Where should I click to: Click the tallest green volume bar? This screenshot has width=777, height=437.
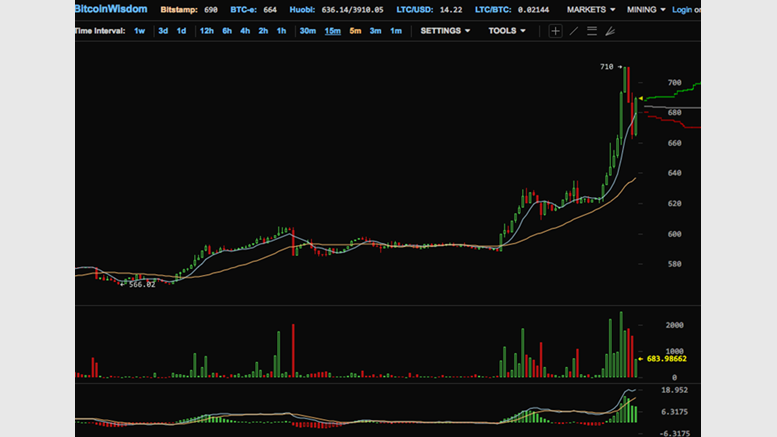click(621, 344)
